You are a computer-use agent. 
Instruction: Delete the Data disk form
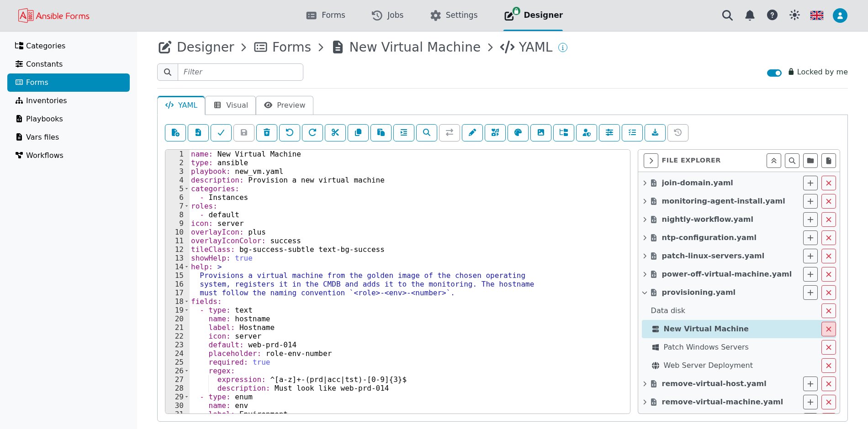(829, 311)
